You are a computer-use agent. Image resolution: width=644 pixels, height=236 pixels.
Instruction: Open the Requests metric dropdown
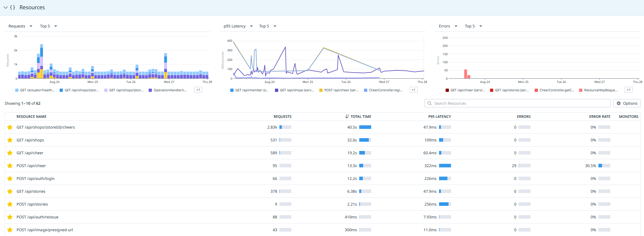[20, 26]
